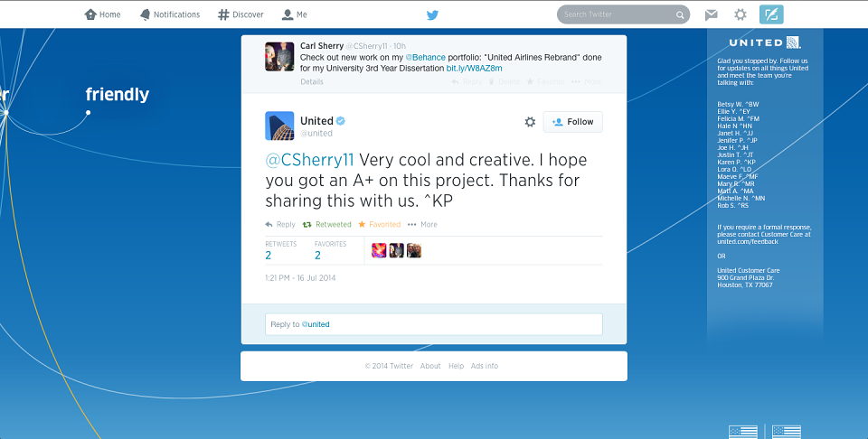Open the third avatar in favoriters row
Image resolution: width=868 pixels, height=439 pixels.
click(x=414, y=250)
